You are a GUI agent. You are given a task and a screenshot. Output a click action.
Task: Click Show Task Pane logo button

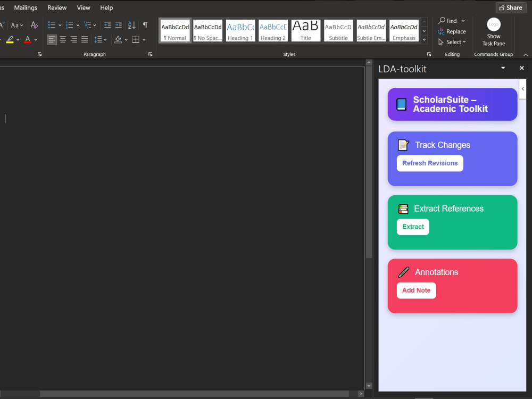[x=494, y=32]
